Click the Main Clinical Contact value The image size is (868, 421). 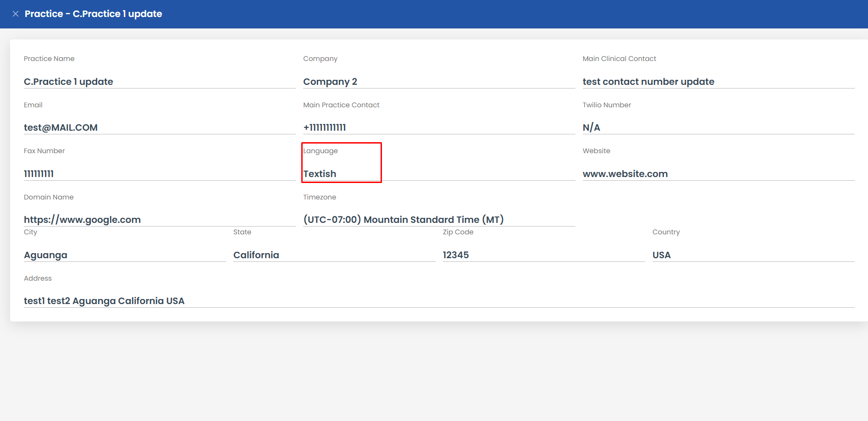tap(648, 82)
